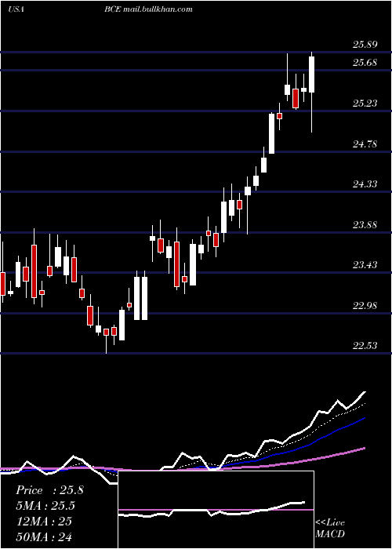The height and width of the screenshot is (549, 392).
Task: Click inside the MACD inset chart
Action: (x=216, y=510)
